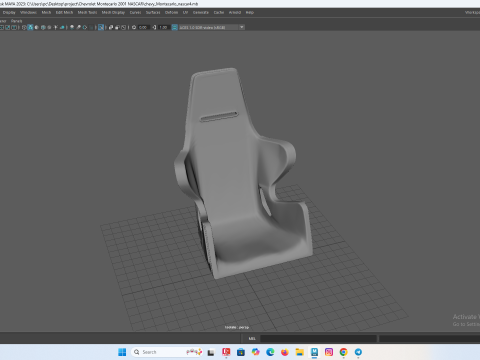The image size is (480, 360).
Task: Open the UV menu
Action: pos(185,13)
